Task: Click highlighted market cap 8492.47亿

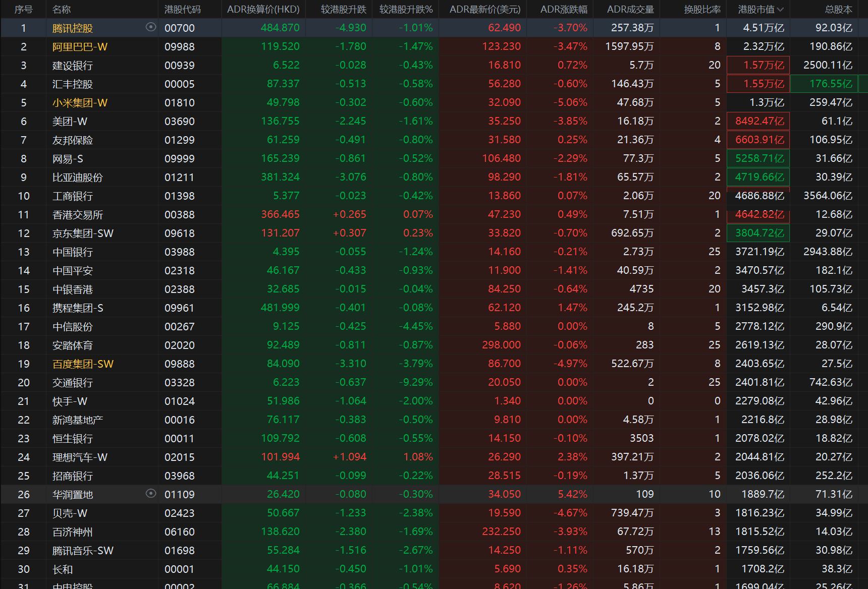Action: pos(758,121)
